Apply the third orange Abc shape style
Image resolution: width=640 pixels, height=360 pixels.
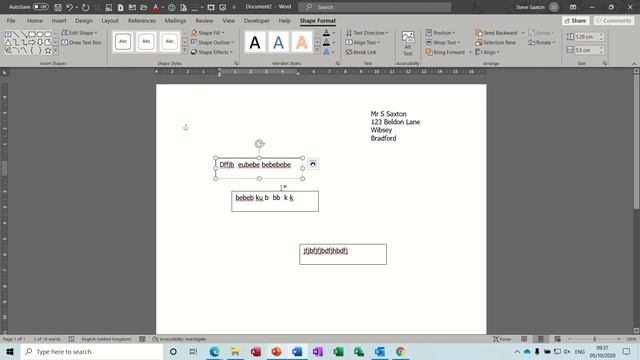(169, 42)
